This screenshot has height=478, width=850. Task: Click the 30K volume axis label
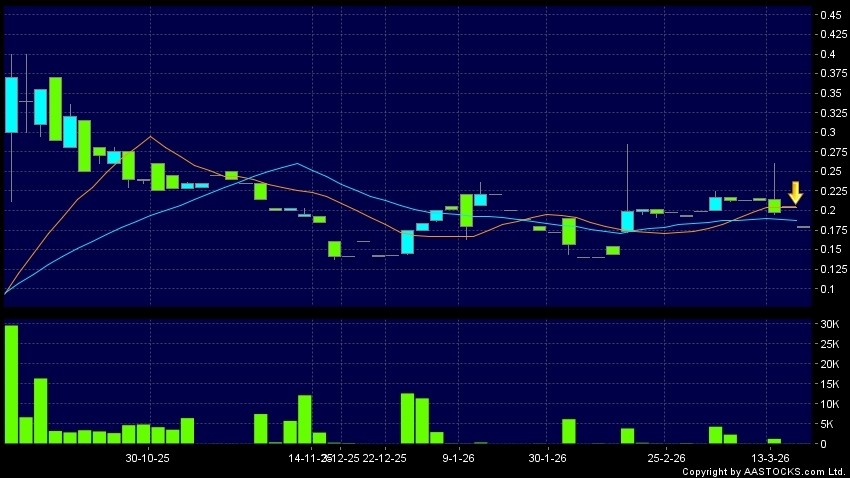829,325
